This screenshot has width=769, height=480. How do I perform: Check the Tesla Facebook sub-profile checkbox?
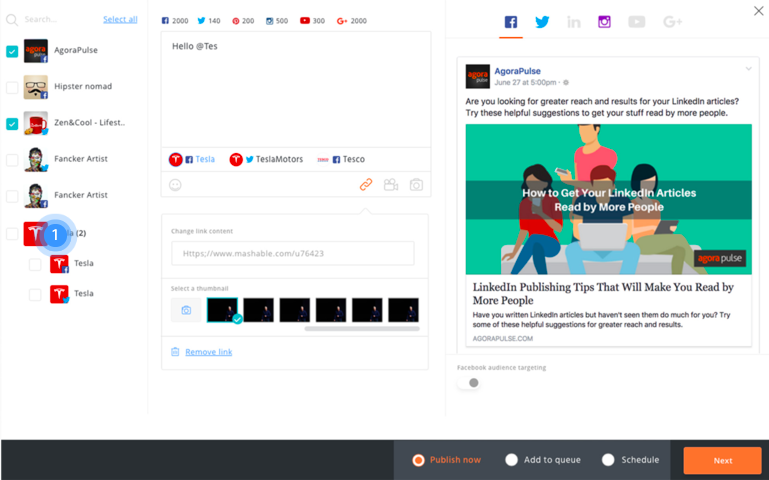(x=35, y=264)
